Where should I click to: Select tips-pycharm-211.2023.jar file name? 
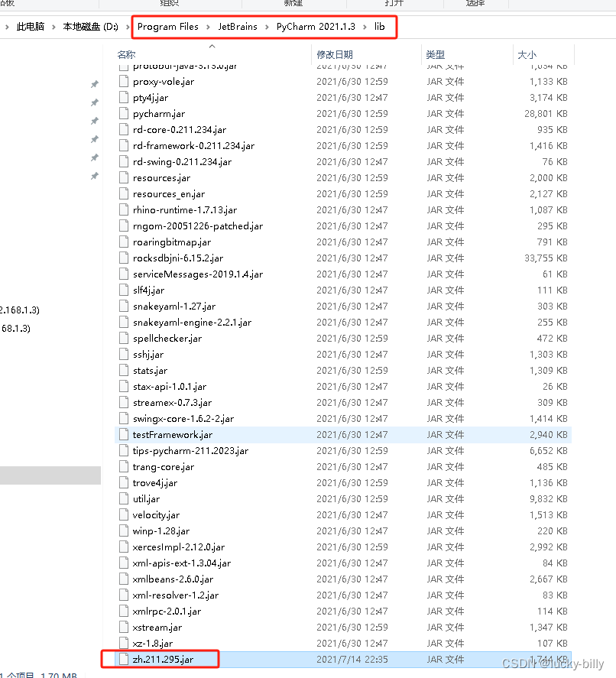[190, 450]
